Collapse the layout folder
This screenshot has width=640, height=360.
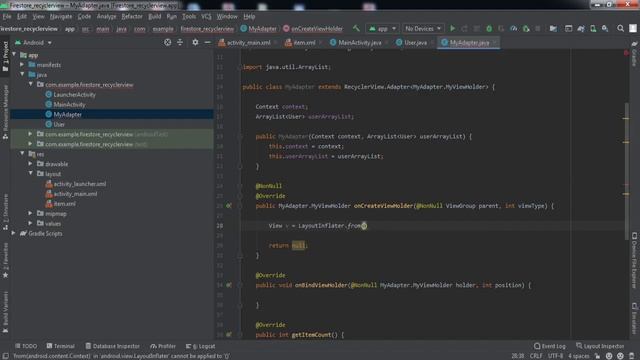(x=30, y=173)
